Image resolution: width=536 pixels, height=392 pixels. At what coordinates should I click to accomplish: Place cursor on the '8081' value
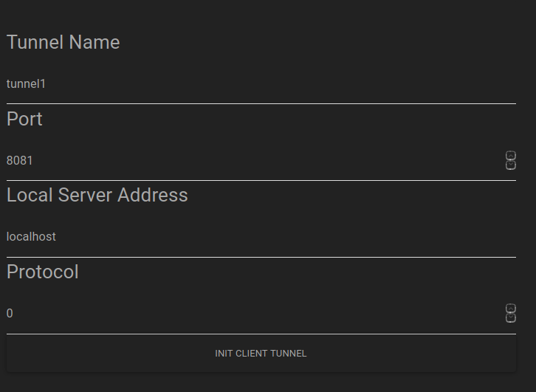20,160
